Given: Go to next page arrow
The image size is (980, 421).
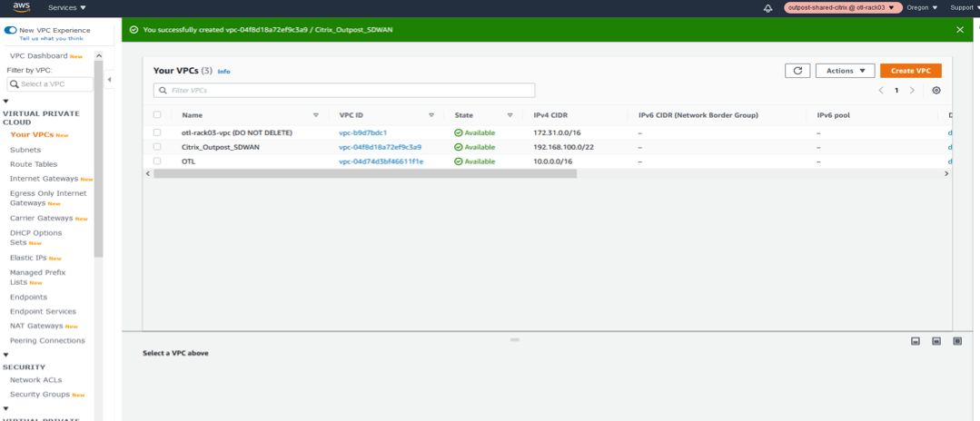Looking at the screenshot, I should 912,90.
